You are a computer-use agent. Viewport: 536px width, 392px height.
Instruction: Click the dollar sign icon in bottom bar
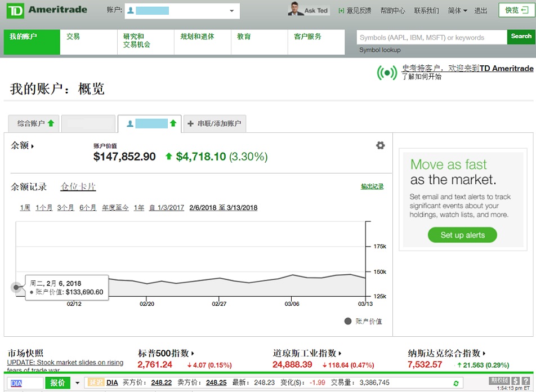(516, 381)
